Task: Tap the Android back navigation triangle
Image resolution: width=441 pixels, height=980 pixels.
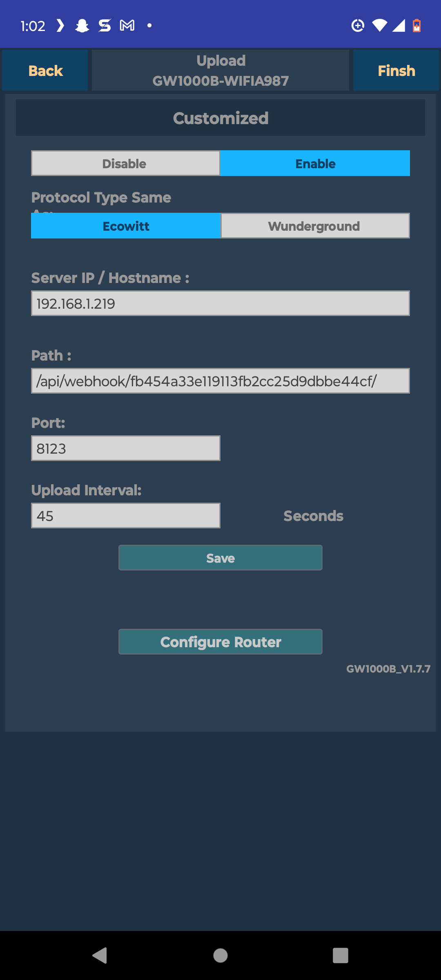Action: click(100, 955)
